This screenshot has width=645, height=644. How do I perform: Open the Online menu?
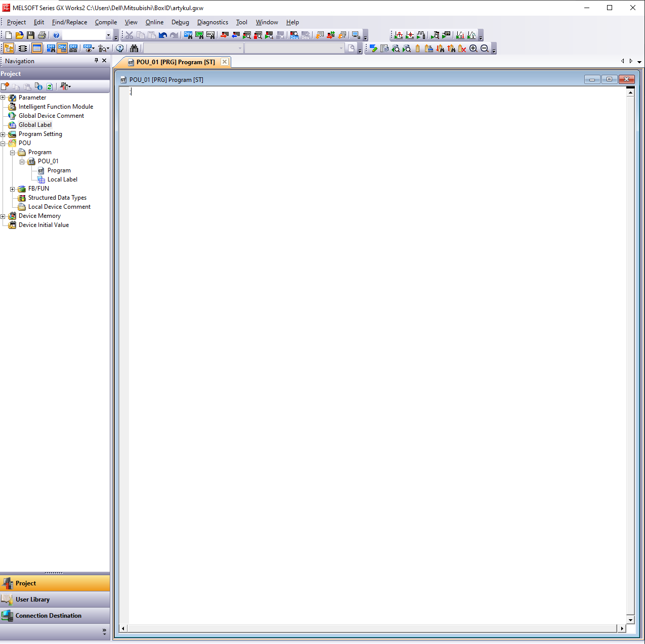[154, 22]
